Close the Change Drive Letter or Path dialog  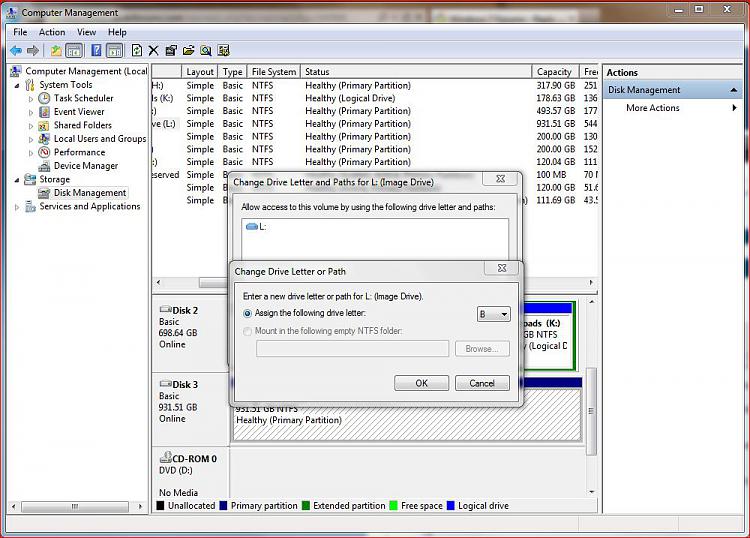click(x=502, y=268)
